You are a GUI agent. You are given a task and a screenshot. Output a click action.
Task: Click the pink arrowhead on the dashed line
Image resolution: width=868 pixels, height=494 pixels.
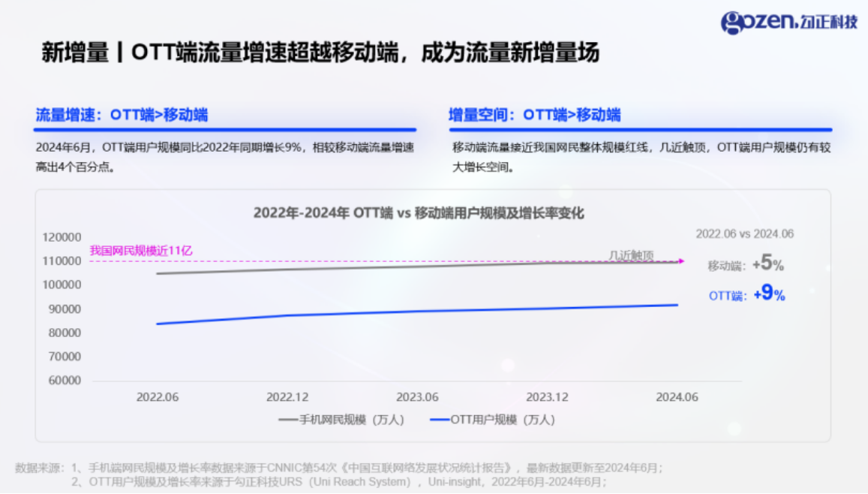pyautogui.click(x=680, y=261)
